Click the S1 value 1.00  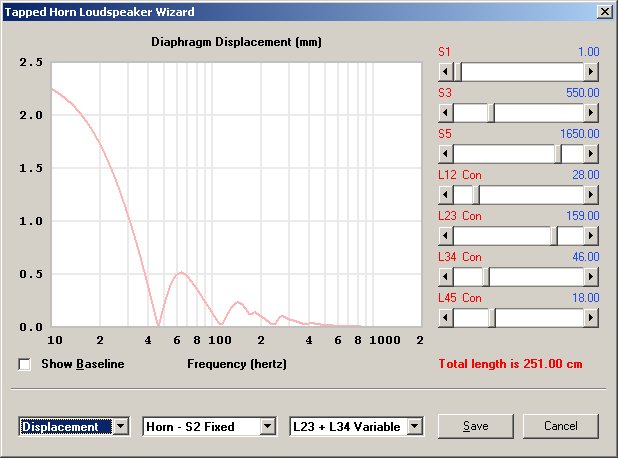pyautogui.click(x=588, y=52)
